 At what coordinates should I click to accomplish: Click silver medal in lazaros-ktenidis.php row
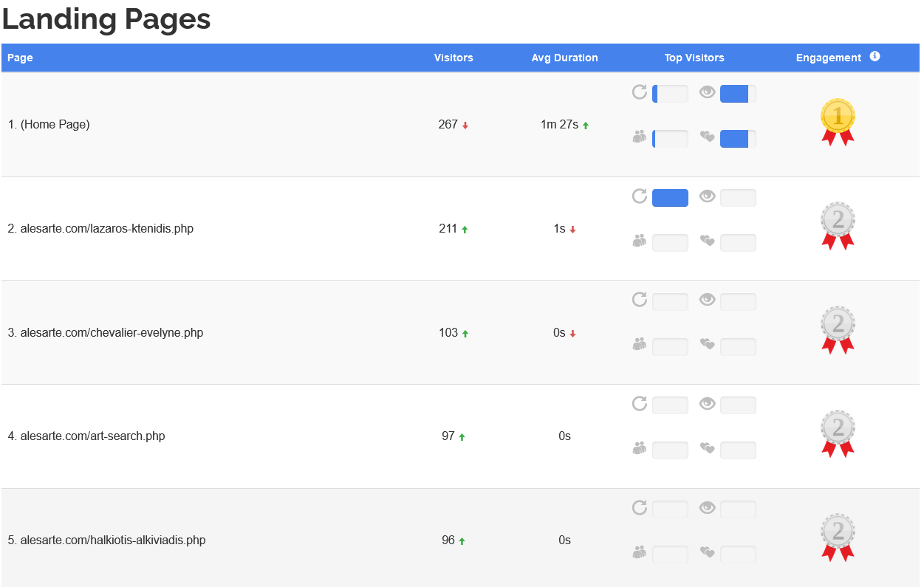point(838,225)
